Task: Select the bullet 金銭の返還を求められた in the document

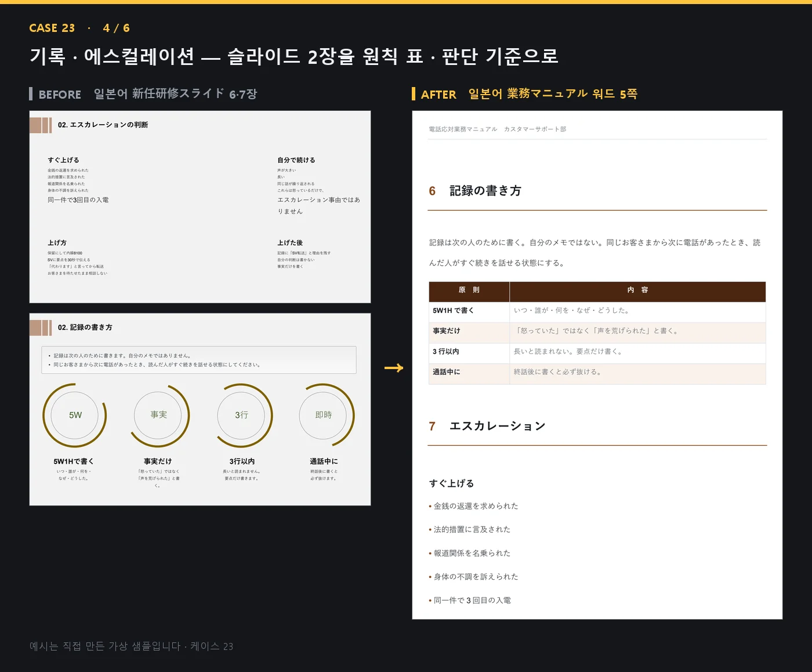Action: (473, 506)
